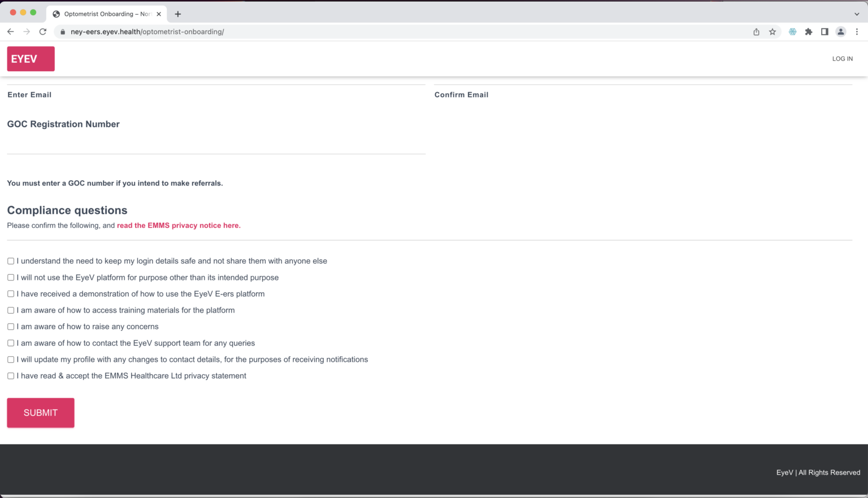Open Chrome's three-dot menu
The image size is (868, 498).
857,32
